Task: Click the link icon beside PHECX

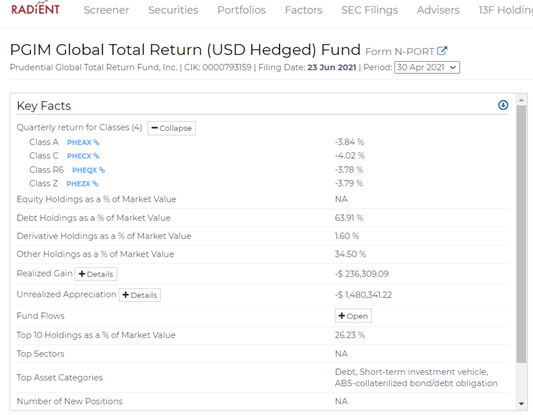Action: [96, 156]
